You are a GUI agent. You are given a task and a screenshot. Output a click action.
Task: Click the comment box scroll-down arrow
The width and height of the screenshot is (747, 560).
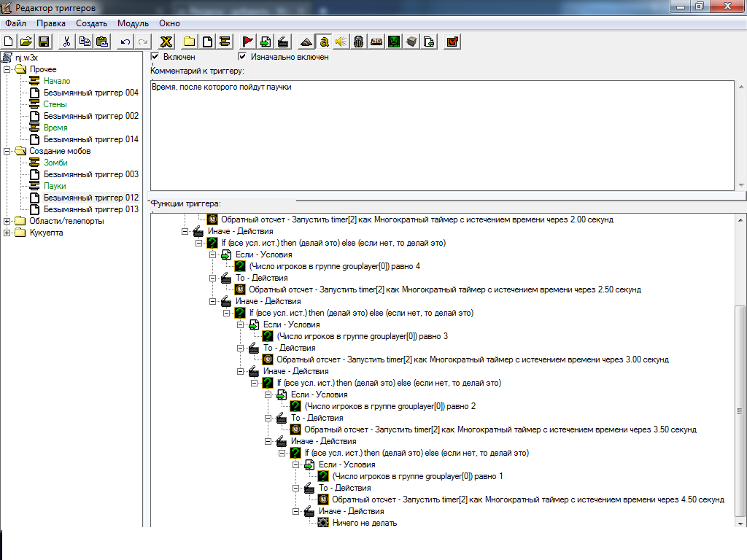click(x=741, y=185)
